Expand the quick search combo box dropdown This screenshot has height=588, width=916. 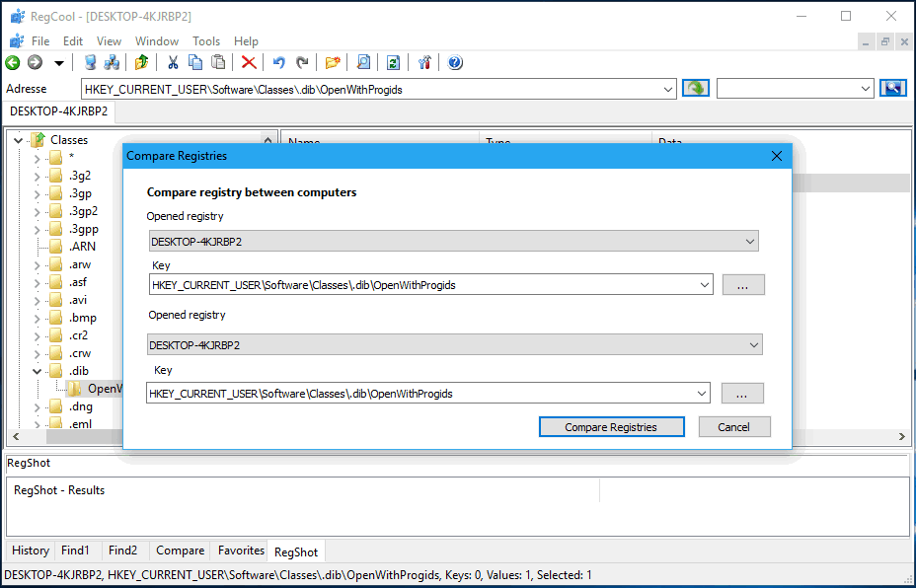tap(866, 90)
